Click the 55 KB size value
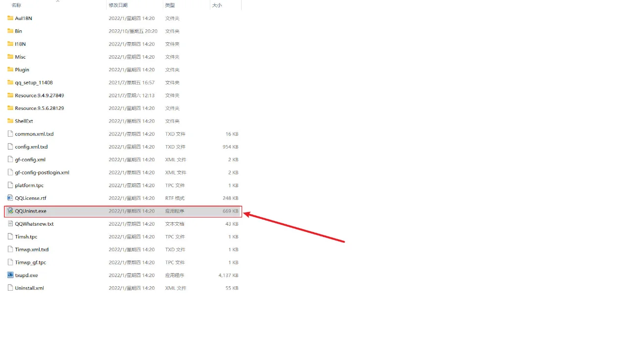Screen dimensions: 626x364 pyautogui.click(x=232, y=288)
